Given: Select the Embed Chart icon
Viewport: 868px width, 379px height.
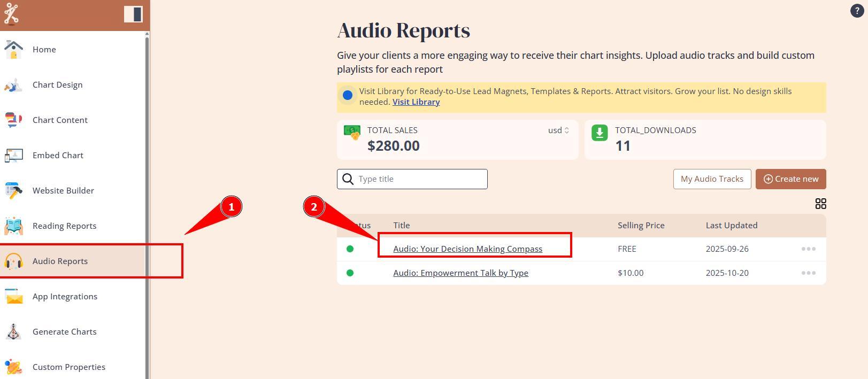Looking at the screenshot, I should 13,156.
